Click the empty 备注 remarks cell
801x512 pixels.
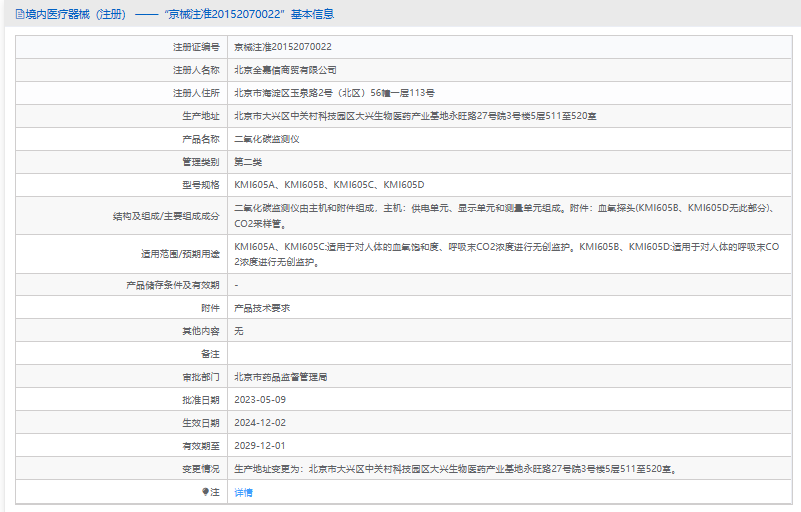pyautogui.click(x=509, y=354)
